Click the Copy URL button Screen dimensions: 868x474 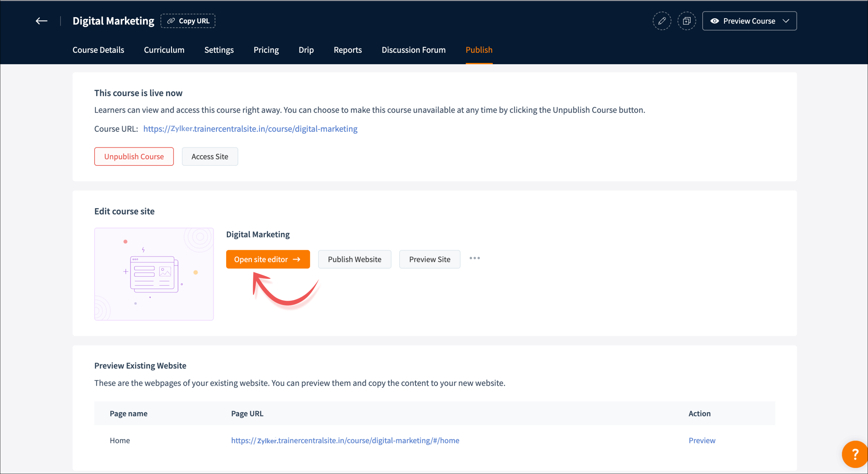tap(188, 21)
